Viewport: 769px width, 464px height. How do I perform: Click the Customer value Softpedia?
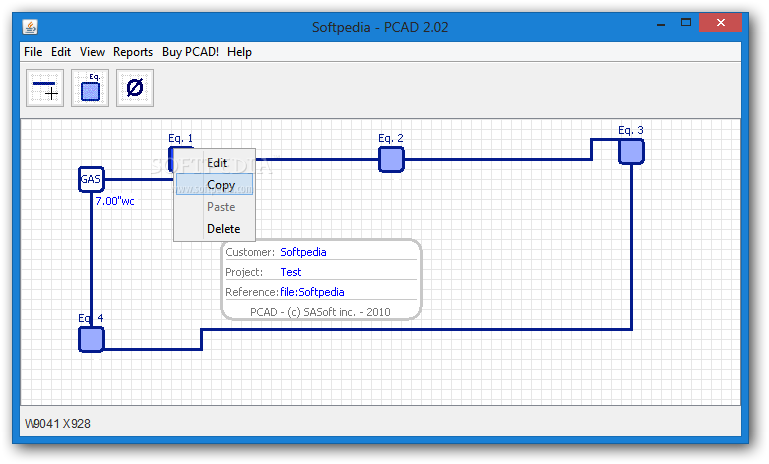(x=303, y=252)
